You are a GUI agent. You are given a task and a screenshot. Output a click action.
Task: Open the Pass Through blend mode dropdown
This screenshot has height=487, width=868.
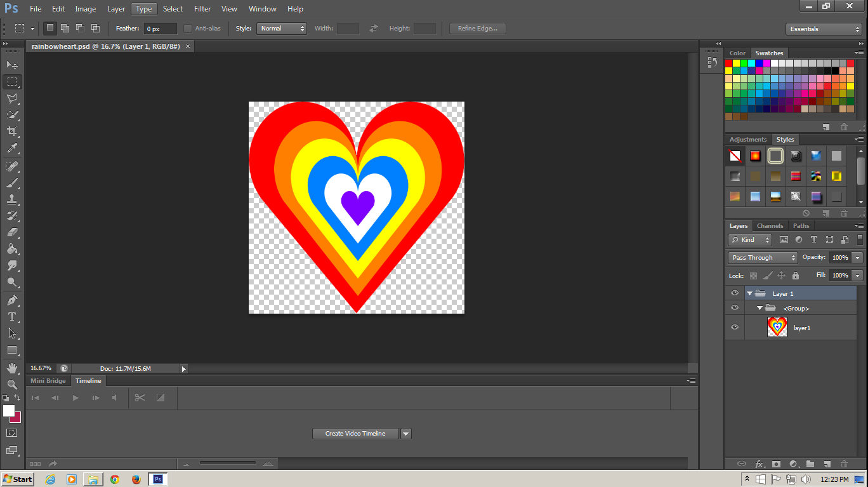click(x=762, y=257)
